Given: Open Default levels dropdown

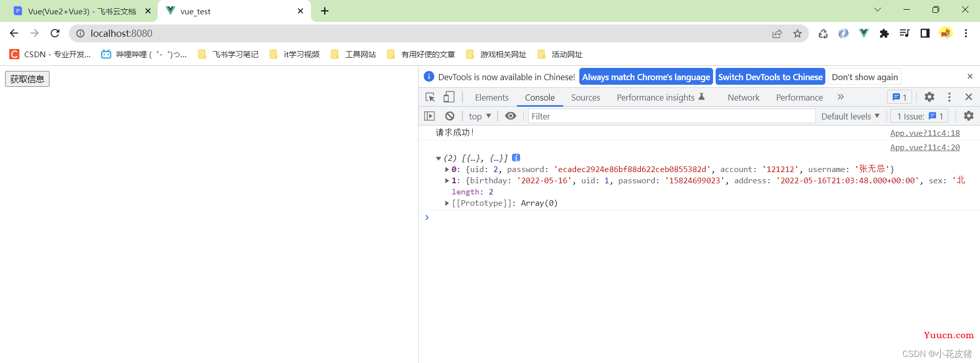Looking at the screenshot, I should (850, 116).
